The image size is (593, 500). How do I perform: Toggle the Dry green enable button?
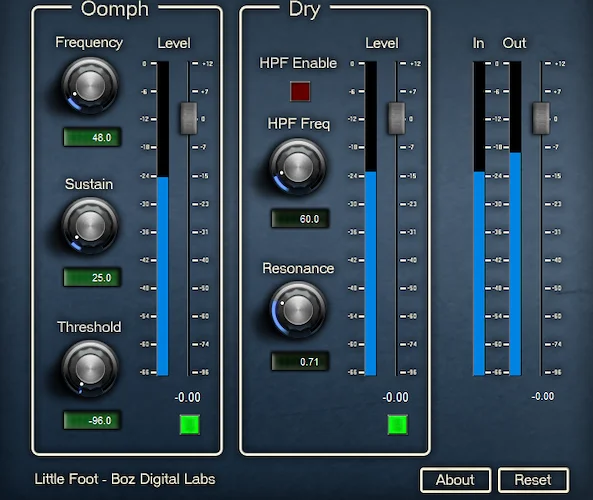[397, 424]
